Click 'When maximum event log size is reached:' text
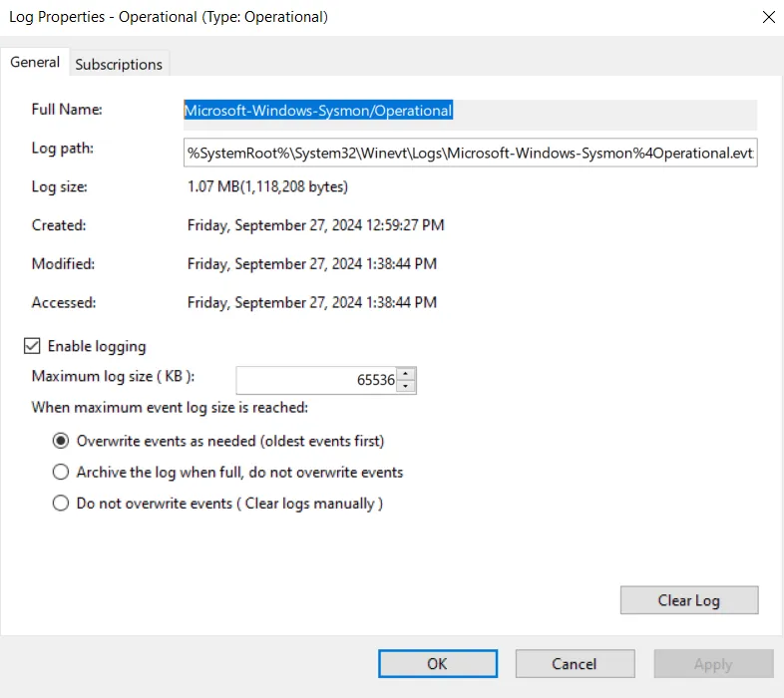 click(170, 408)
